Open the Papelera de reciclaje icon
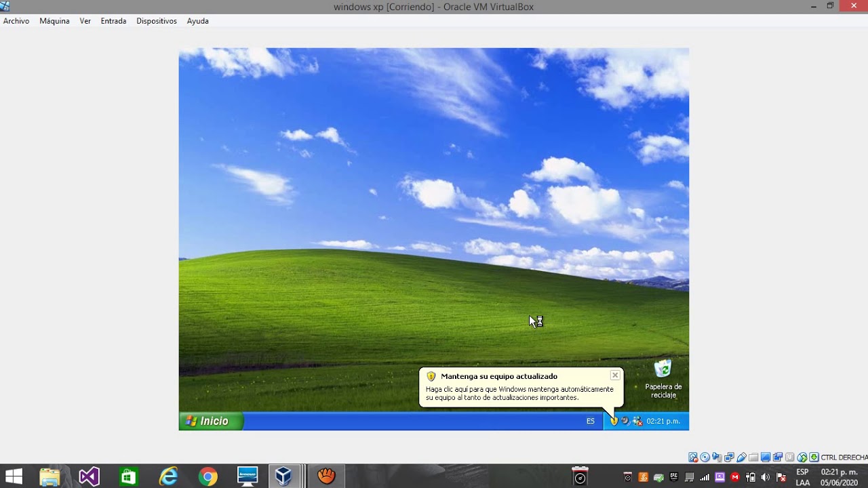The width and height of the screenshot is (868, 488). (x=663, y=380)
